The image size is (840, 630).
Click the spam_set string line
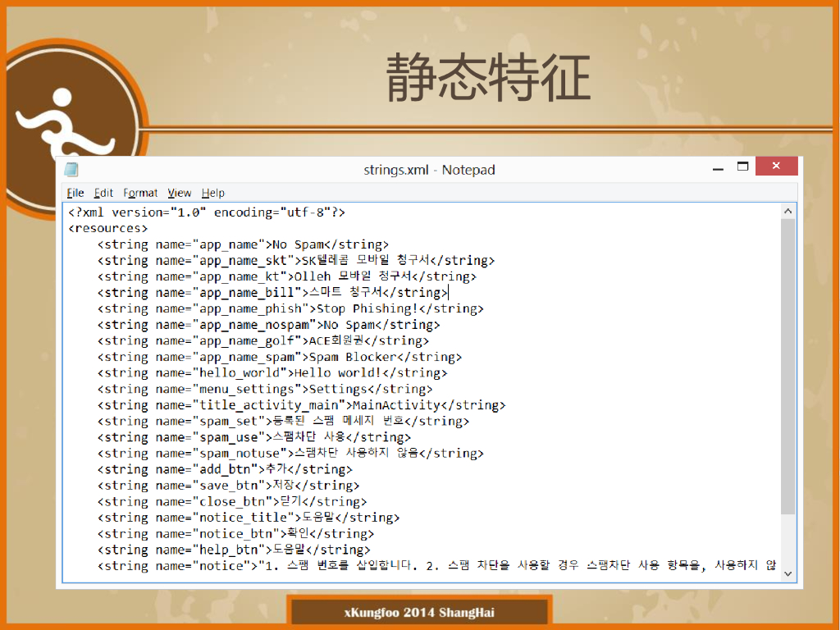click(283, 422)
